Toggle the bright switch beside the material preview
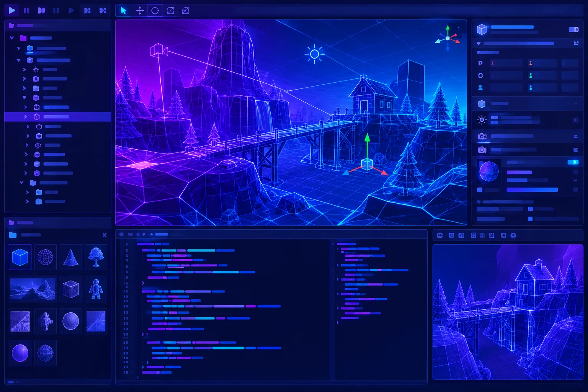 point(573,162)
